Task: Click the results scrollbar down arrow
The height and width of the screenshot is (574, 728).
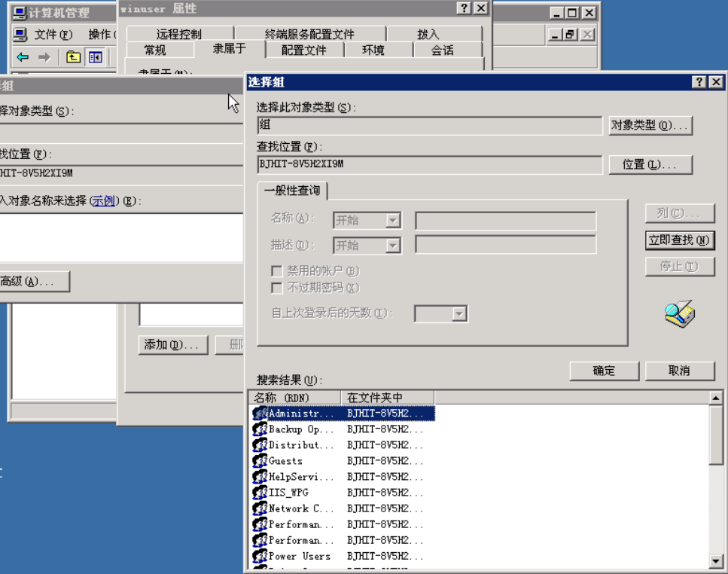Action: click(715, 561)
